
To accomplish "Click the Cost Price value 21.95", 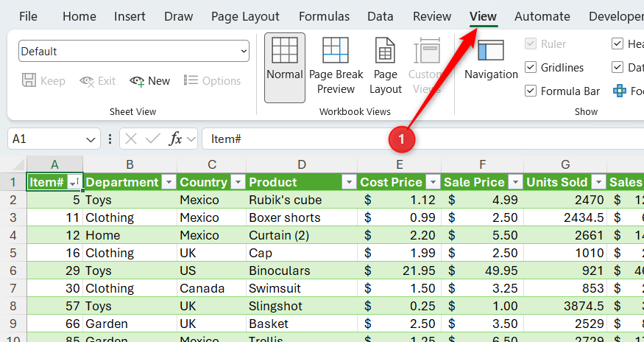I will click(400, 271).
